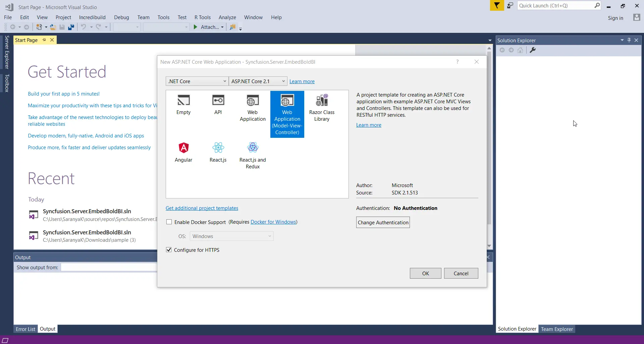Image resolution: width=644 pixels, height=344 pixels.
Task: Switch to the Team Explorer tab
Action: (x=557, y=329)
